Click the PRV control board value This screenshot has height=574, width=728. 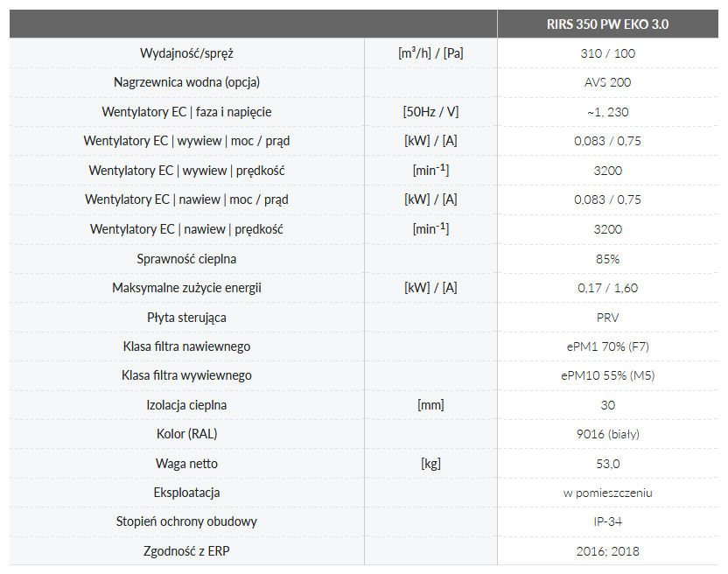point(607,318)
